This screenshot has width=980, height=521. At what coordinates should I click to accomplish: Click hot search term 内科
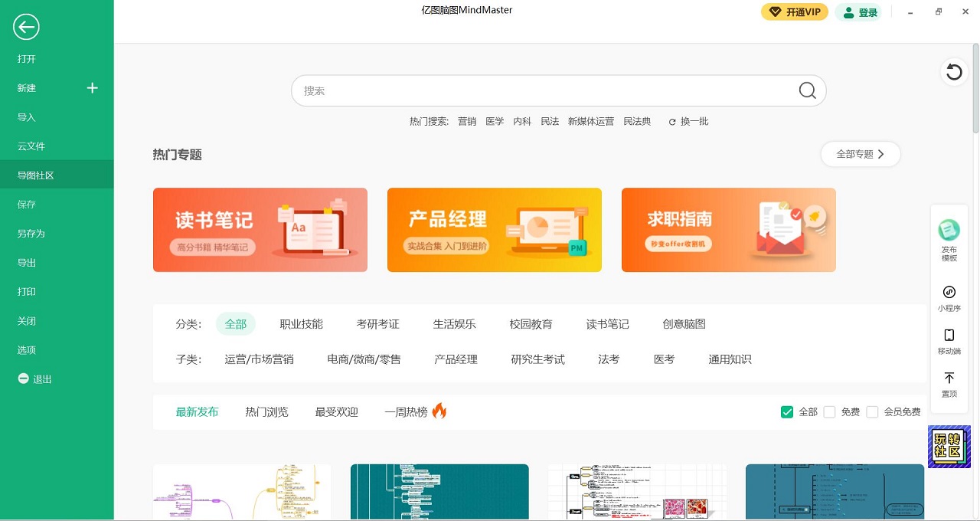tap(522, 122)
